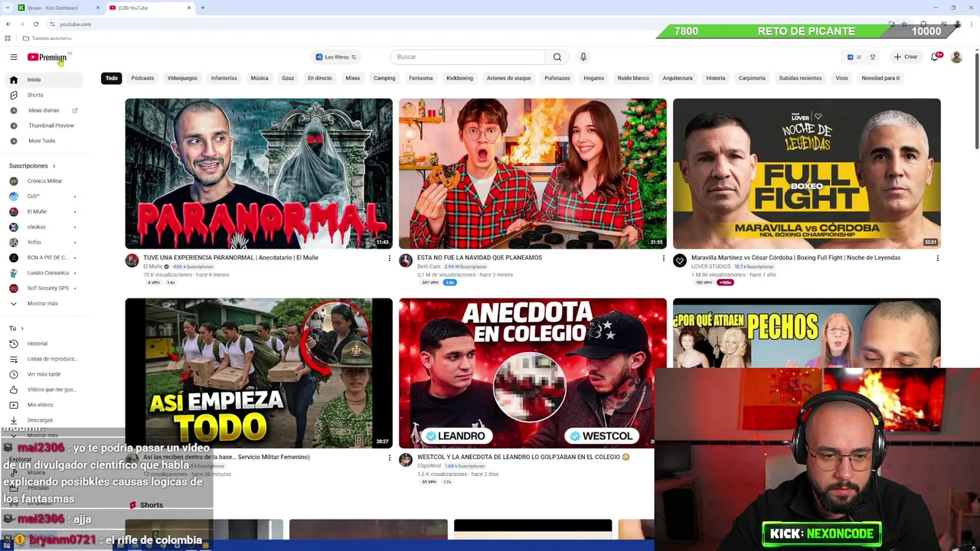Select the Subidas recientes chip
This screenshot has width=980, height=551.
tap(800, 78)
